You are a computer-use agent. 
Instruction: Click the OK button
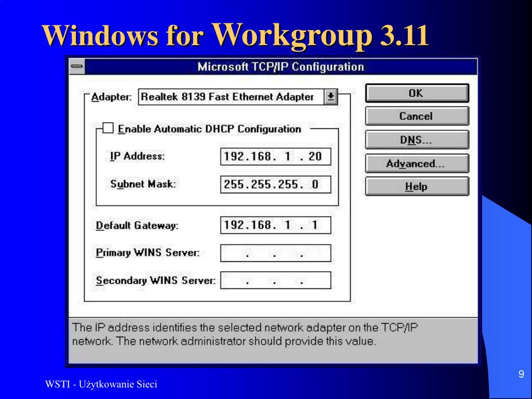417,93
